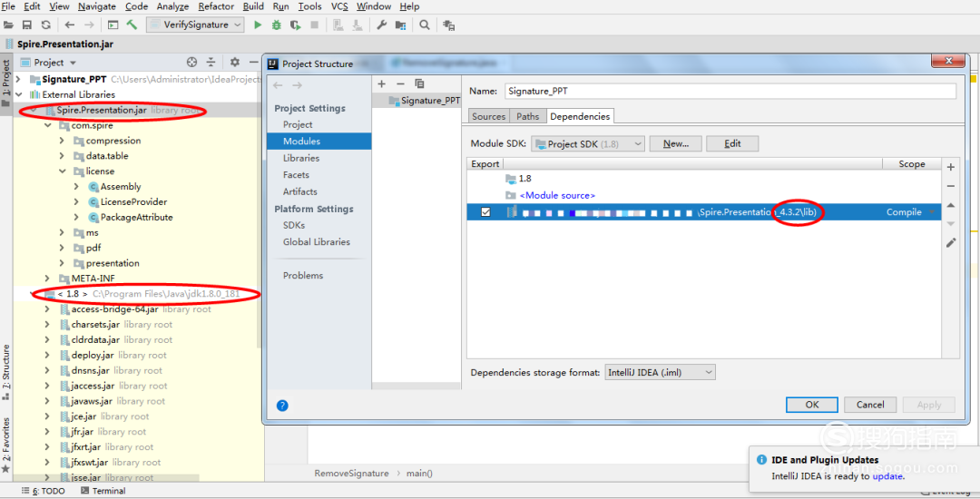Collapse the license package
Image resolution: width=980 pixels, height=499 pixels.
[62, 171]
